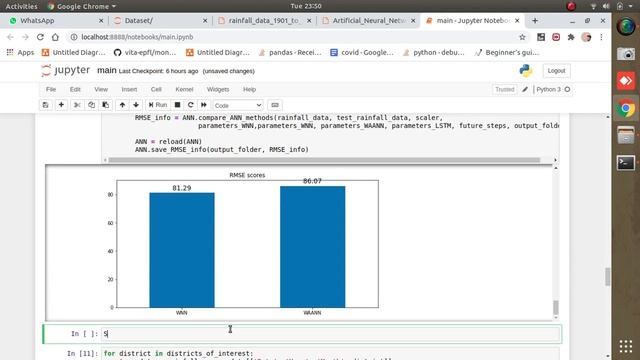Show applications grid in the dock
Viewport: 640px width, 360px height.
point(626,346)
